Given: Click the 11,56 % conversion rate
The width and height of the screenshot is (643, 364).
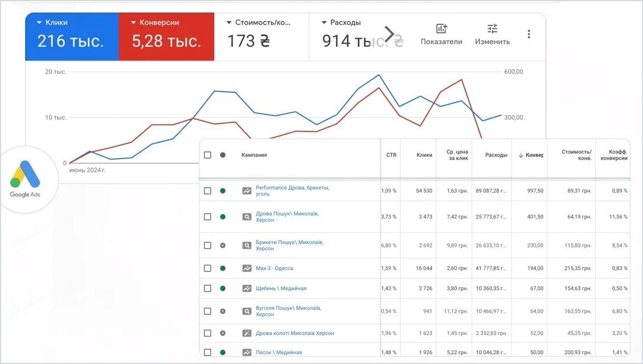Looking at the screenshot, I should tap(618, 217).
